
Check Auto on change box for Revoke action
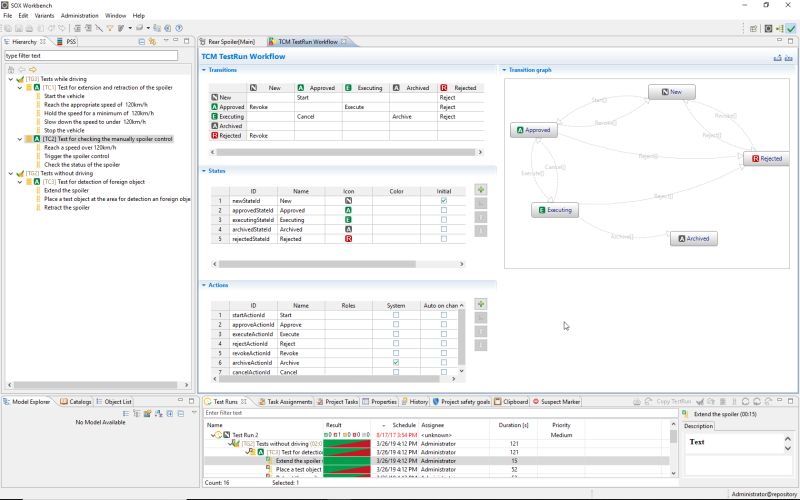tap(444, 353)
